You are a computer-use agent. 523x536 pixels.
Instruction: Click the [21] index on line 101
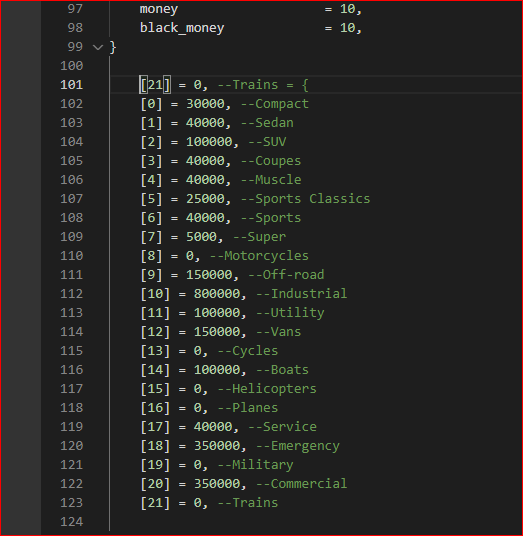click(155, 85)
